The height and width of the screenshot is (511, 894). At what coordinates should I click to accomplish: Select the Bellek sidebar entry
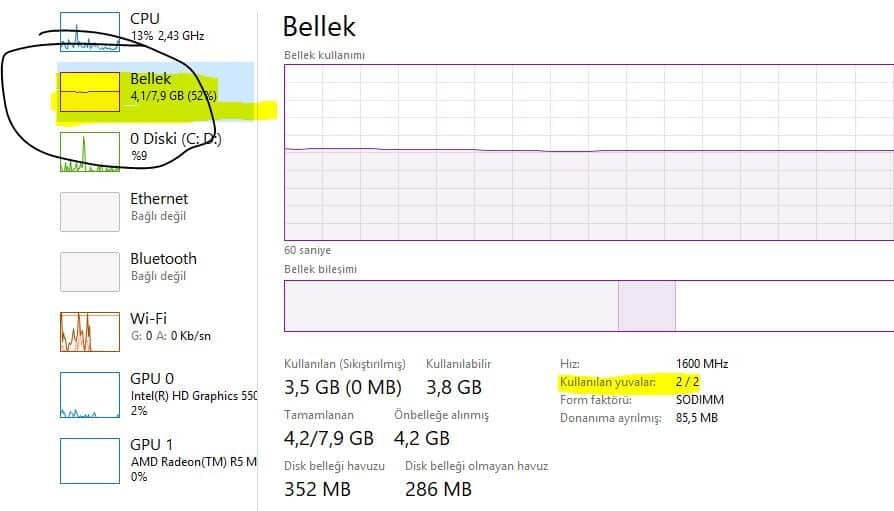click(x=151, y=79)
